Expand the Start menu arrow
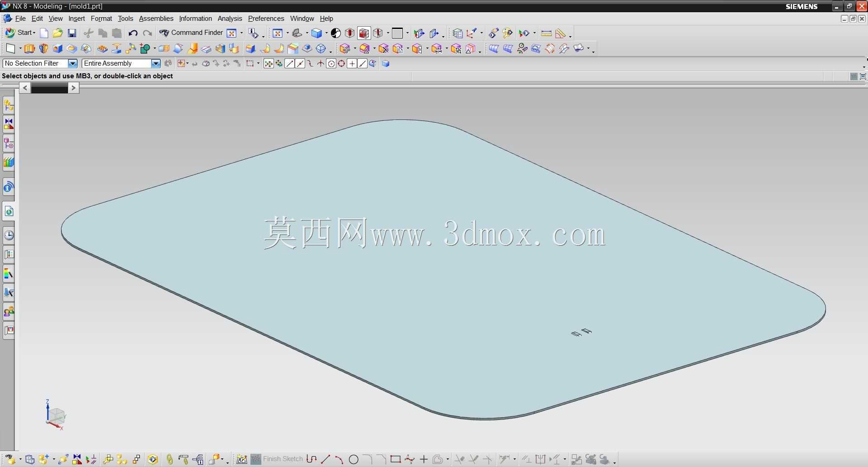Image resolution: width=868 pixels, height=467 pixels. (34, 33)
